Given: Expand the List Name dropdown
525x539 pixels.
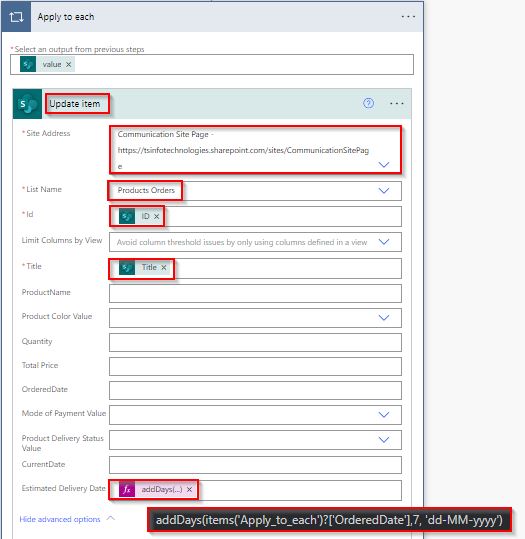Looking at the screenshot, I should coord(384,190).
